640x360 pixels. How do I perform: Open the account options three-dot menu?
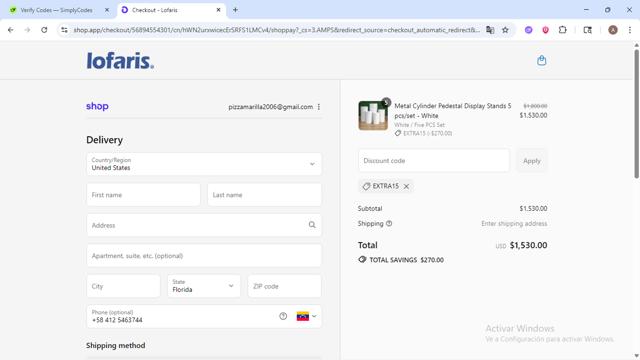[319, 107]
